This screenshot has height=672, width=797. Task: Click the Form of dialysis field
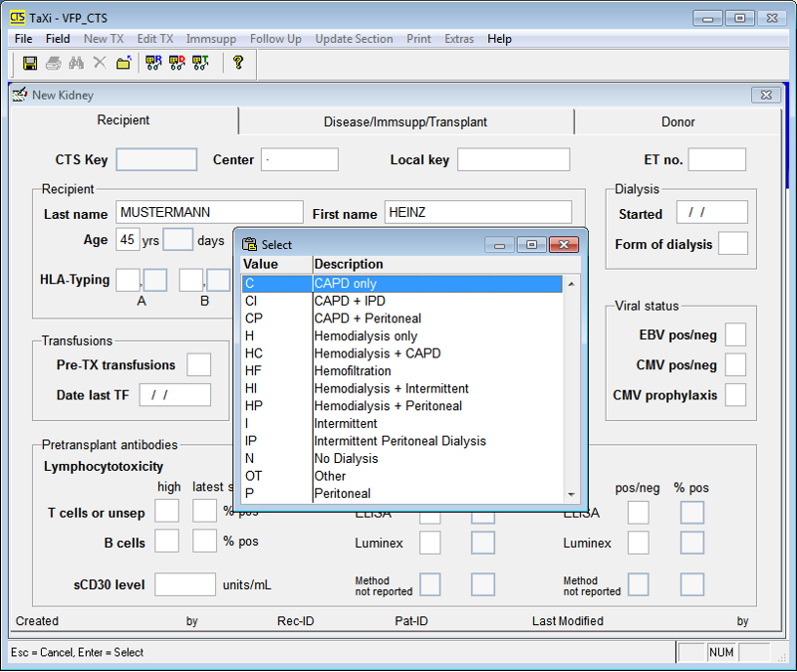pyautogui.click(x=732, y=244)
